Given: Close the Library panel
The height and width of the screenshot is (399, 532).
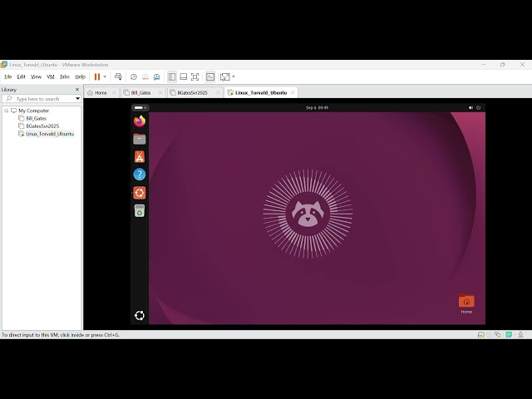Looking at the screenshot, I should point(77,90).
